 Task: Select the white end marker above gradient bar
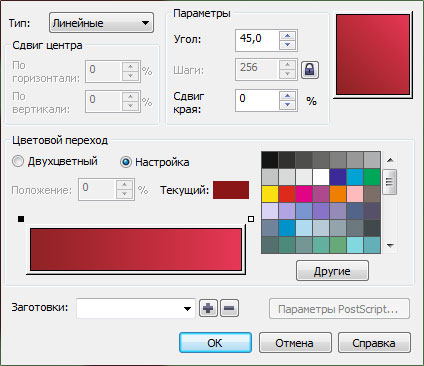251,219
